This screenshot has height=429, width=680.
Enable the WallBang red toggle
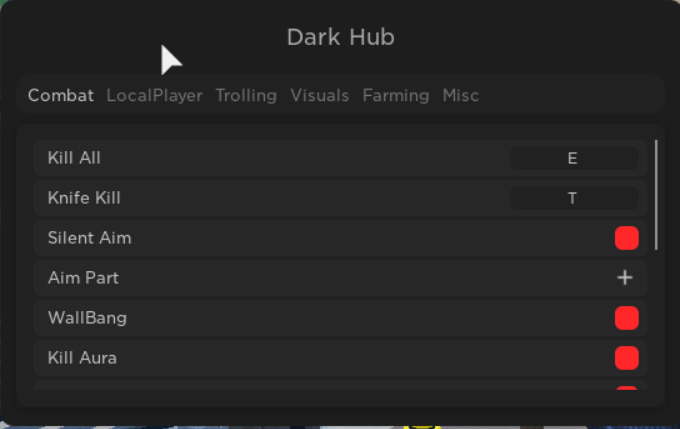pyautogui.click(x=627, y=318)
